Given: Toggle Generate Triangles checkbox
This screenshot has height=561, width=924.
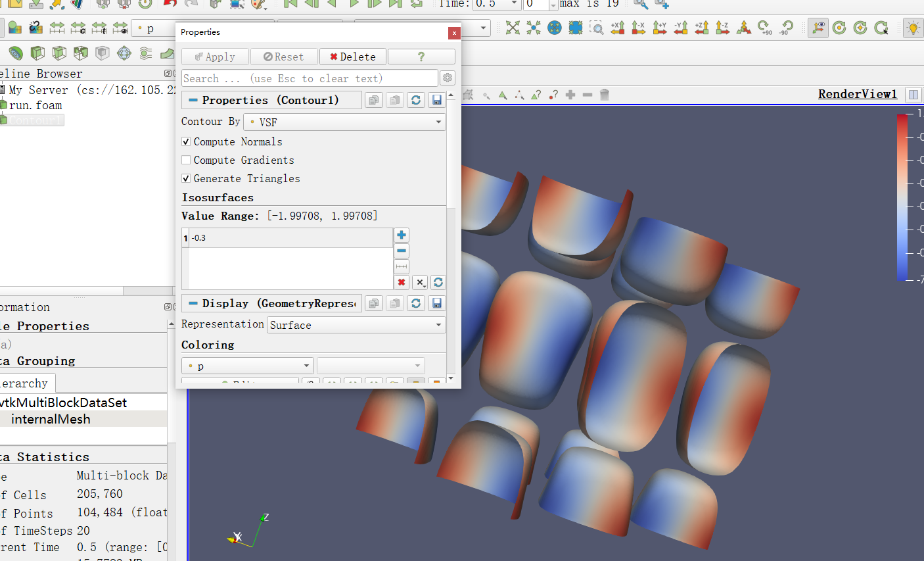Looking at the screenshot, I should (186, 178).
